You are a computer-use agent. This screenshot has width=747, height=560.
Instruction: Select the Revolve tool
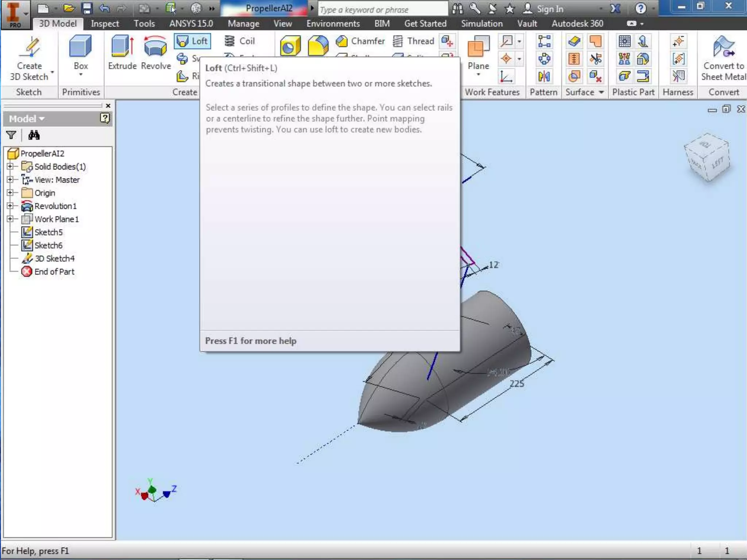coord(156,47)
